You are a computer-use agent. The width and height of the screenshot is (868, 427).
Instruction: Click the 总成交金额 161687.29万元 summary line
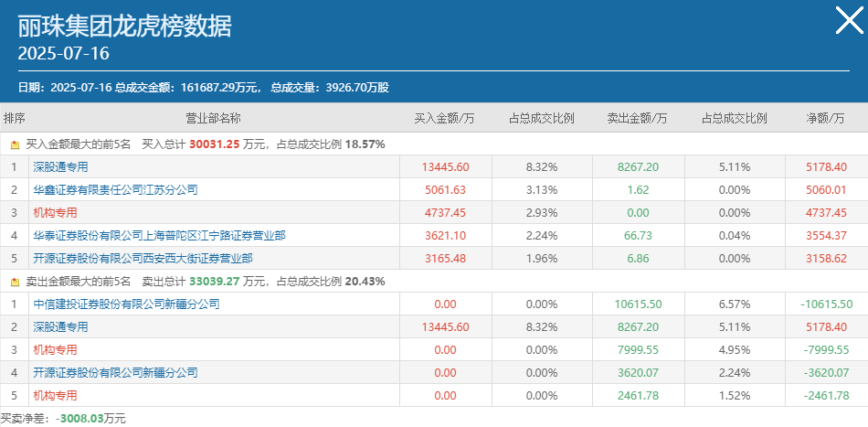203,88
